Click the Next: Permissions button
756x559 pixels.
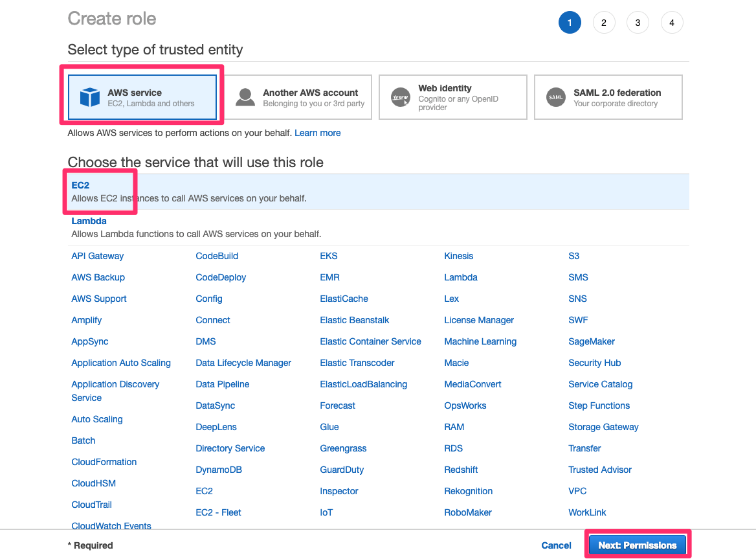(637, 545)
